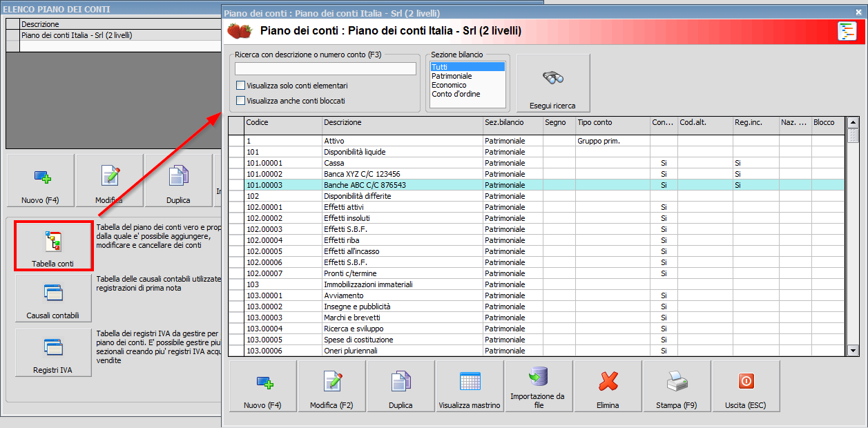The image size is (868, 428).
Task: Click Duplica in Piano dei conti window
Action: coord(401,387)
